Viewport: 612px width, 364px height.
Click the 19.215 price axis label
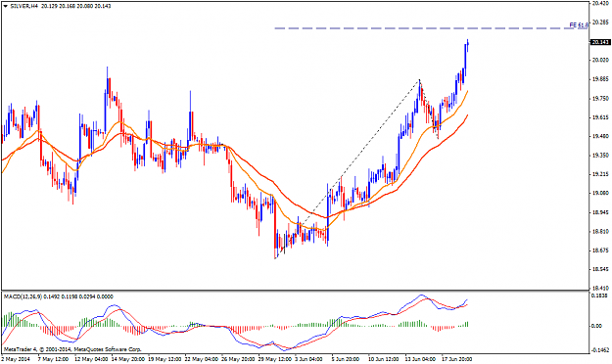600,174
